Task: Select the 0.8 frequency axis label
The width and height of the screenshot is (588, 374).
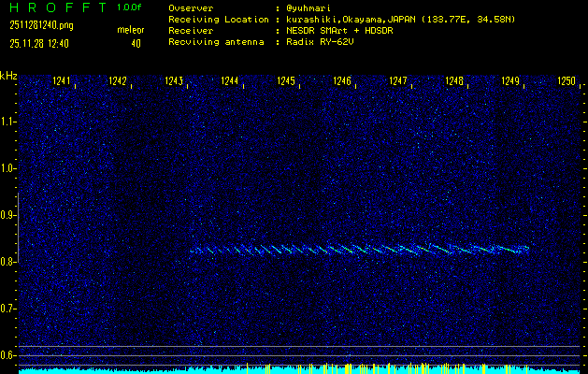Action: pos(8,262)
